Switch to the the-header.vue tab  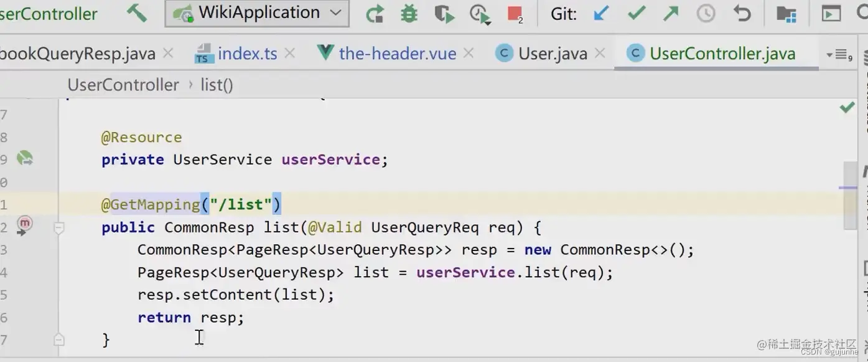click(397, 54)
